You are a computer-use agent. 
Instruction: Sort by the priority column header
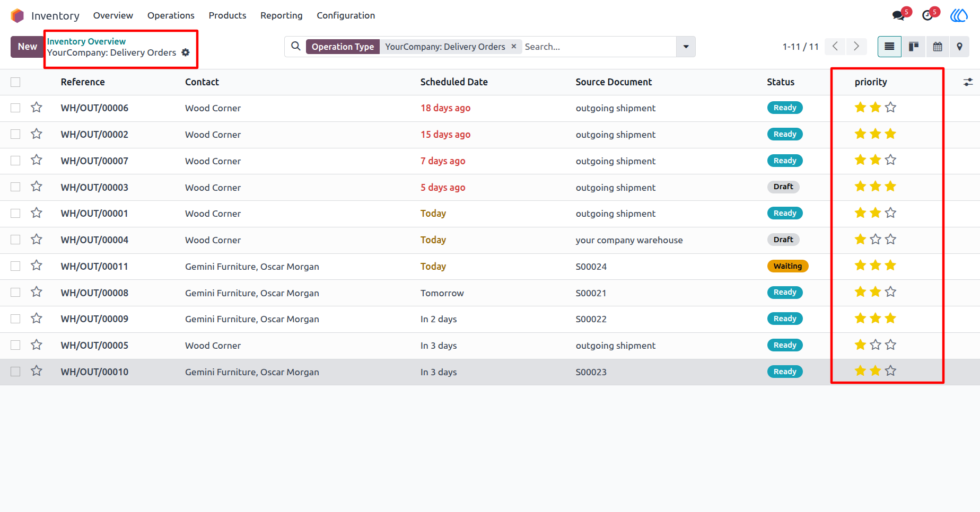click(871, 82)
